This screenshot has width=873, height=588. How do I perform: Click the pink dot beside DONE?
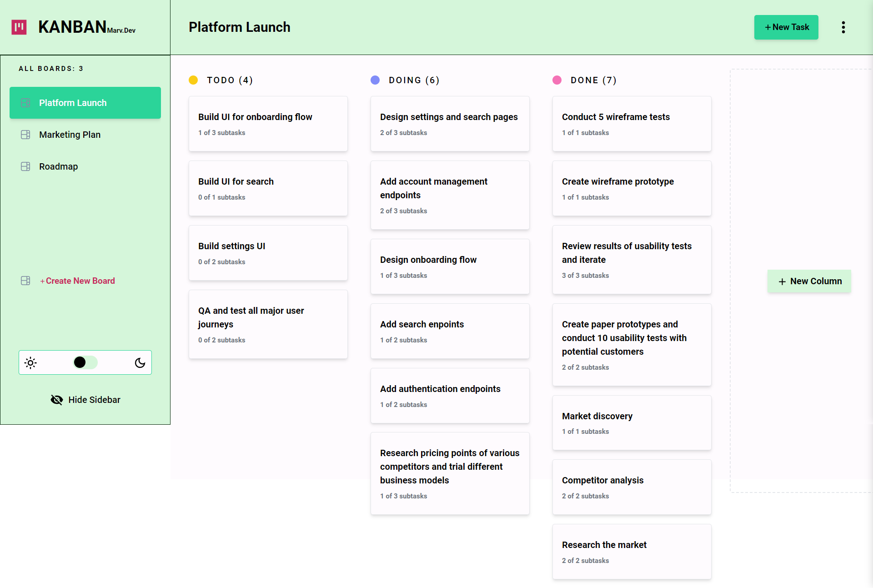tap(557, 80)
